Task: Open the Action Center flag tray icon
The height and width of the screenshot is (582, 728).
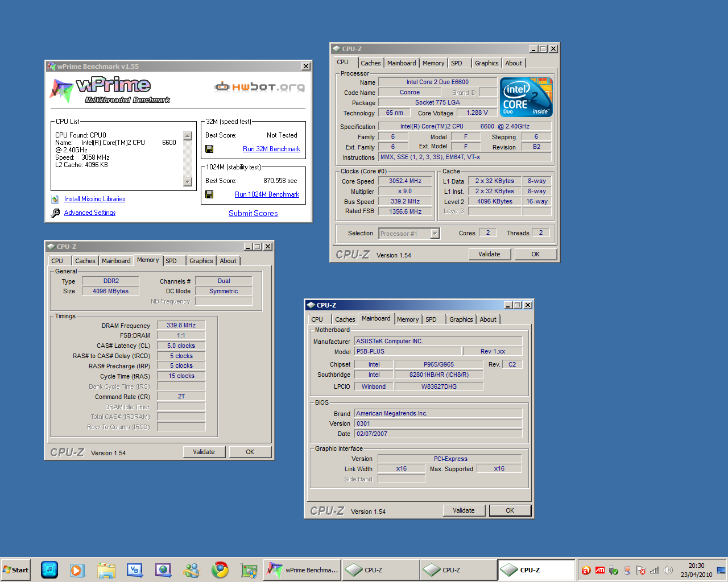Action: point(641,570)
